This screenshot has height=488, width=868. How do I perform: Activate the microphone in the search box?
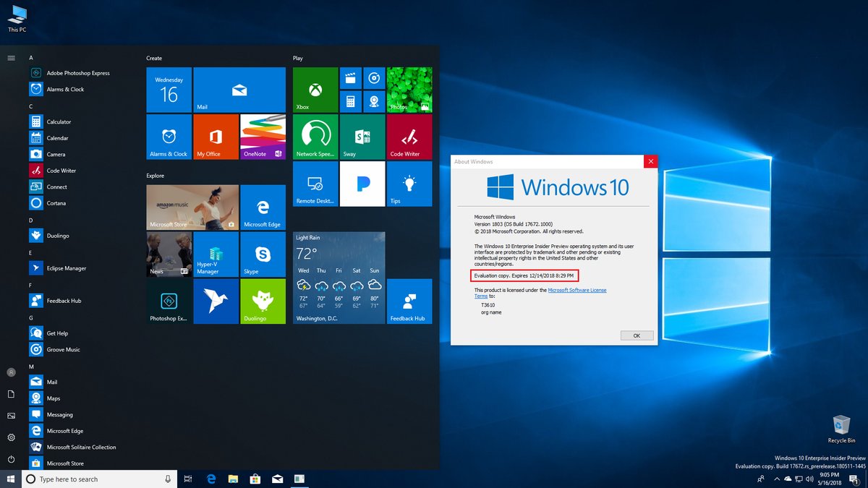point(168,479)
